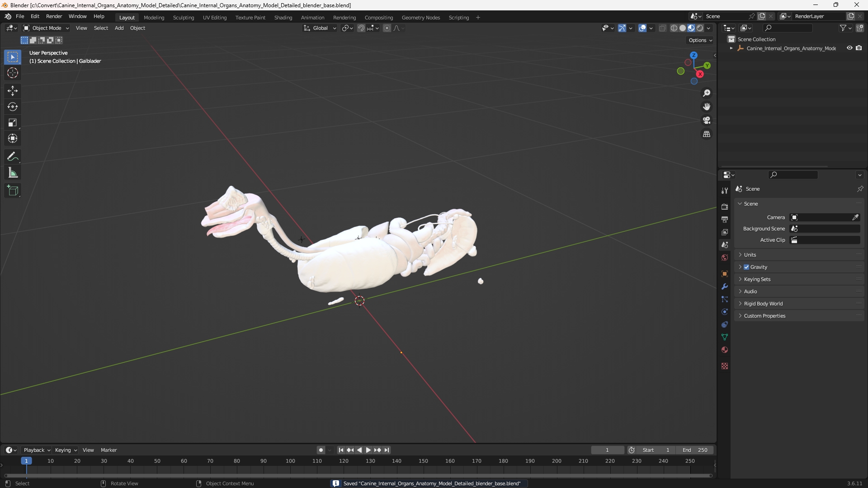The width and height of the screenshot is (868, 488).
Task: Toggle snapping magnet icon
Action: 361,28
